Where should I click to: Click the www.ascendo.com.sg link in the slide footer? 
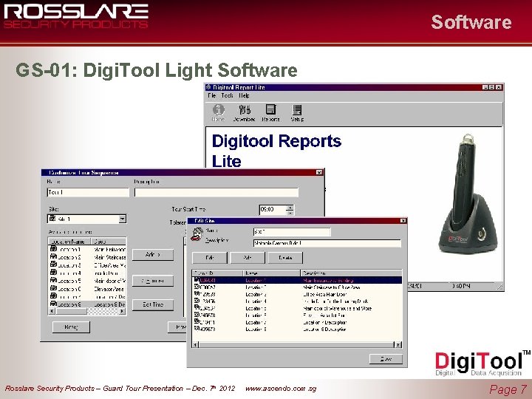(x=281, y=389)
